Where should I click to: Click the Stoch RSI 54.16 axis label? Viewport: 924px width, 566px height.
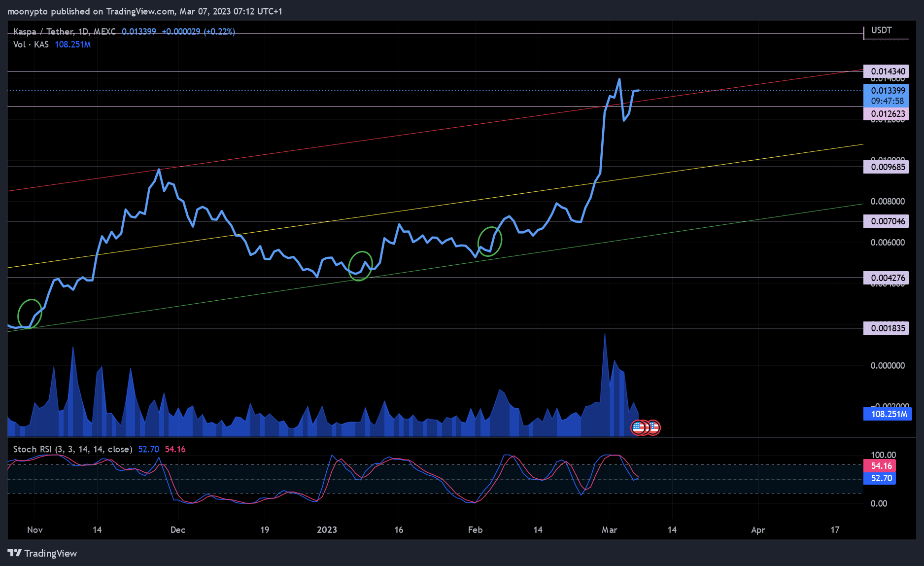(880, 466)
